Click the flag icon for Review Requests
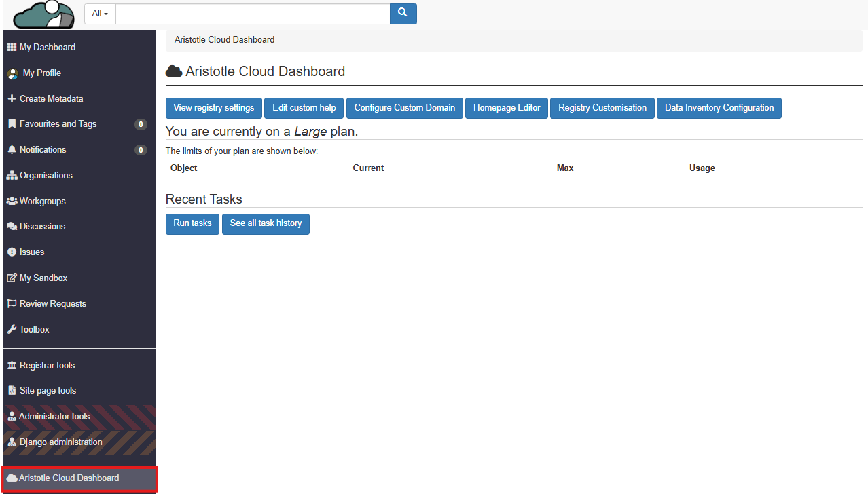Image resolution: width=868 pixels, height=494 pixels. [x=12, y=304]
